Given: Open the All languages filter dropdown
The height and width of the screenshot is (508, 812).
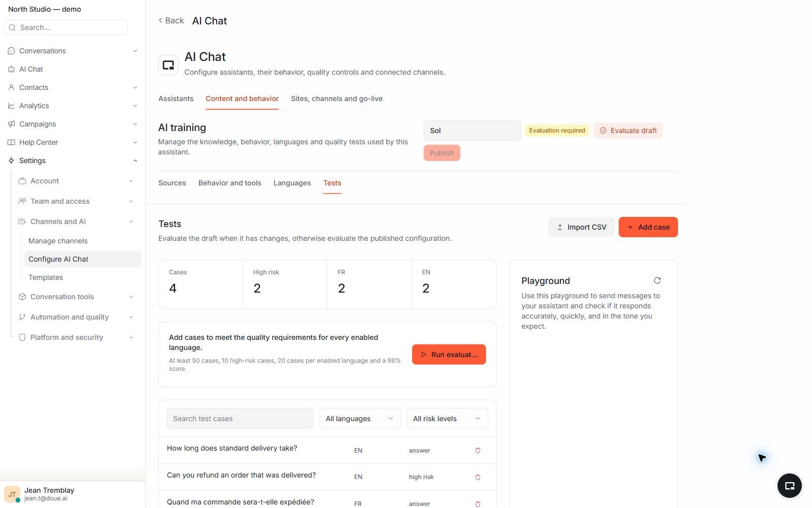Looking at the screenshot, I should 360,419.
